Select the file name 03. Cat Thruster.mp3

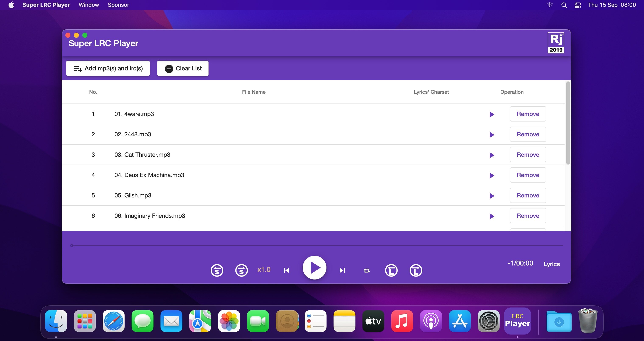coord(142,155)
